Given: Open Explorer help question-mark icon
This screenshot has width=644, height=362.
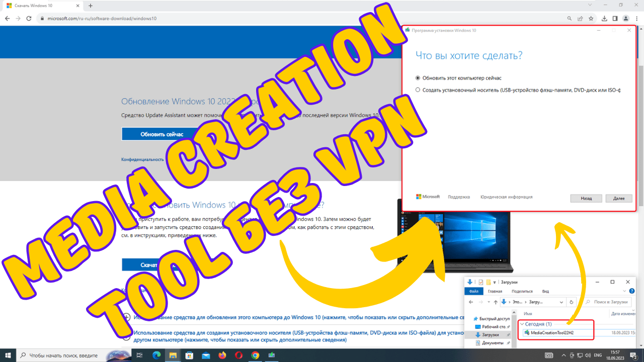Looking at the screenshot, I should click(631, 291).
